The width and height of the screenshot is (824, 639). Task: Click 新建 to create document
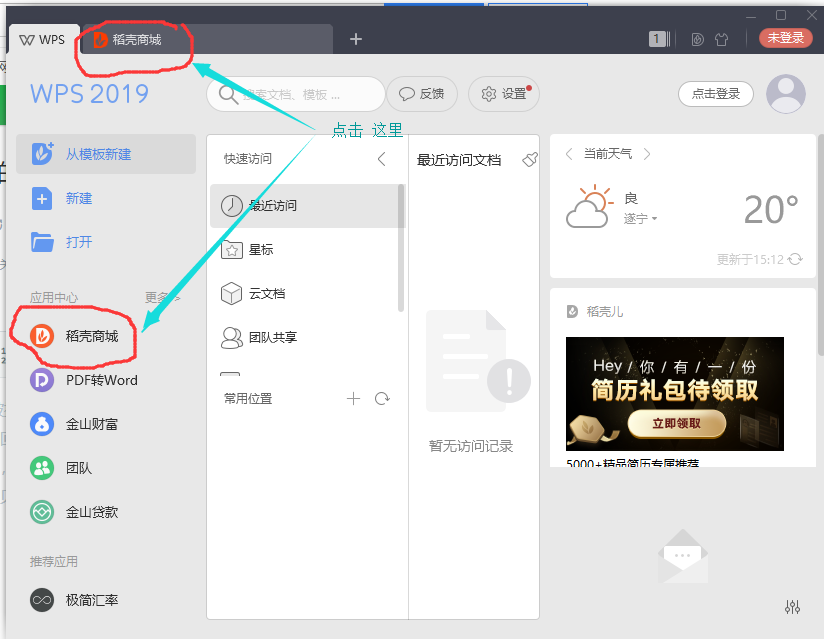click(x=62, y=199)
